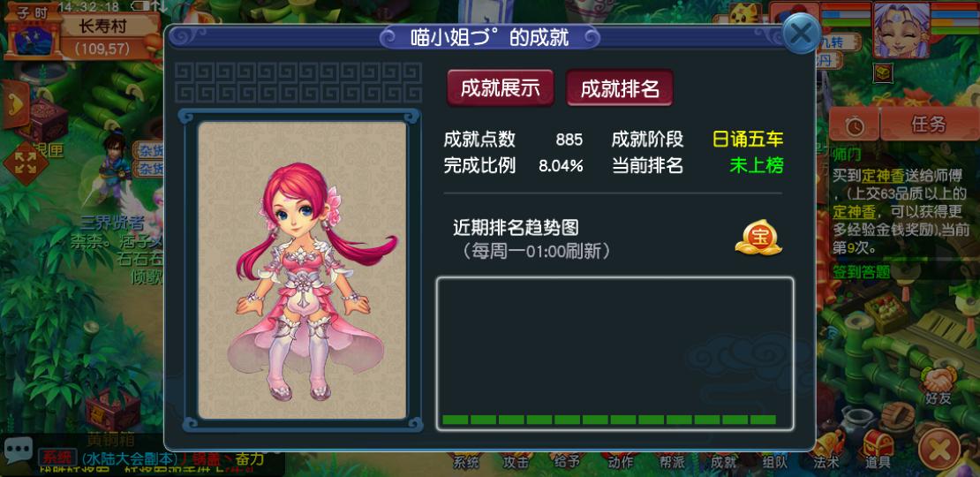Viewport: 980px width, 477px height.
Task: Open the small treasure box under pet portrait
Action: [x=883, y=74]
